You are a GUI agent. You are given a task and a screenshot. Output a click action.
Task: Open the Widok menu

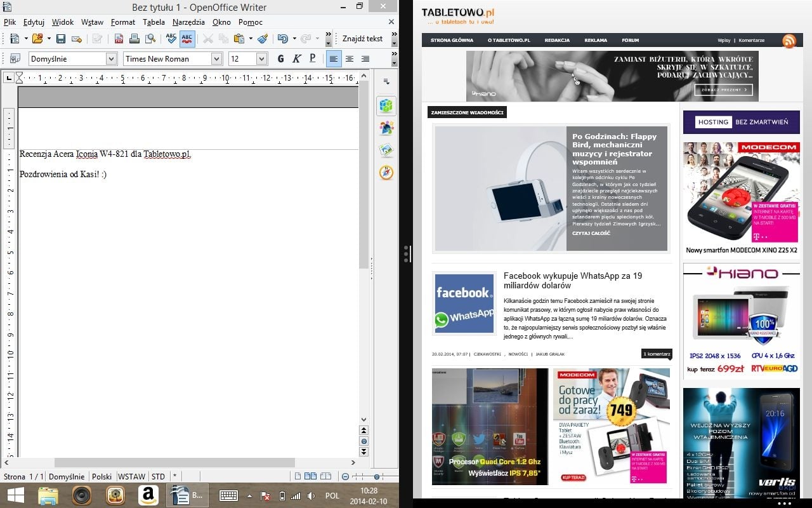pyautogui.click(x=63, y=22)
